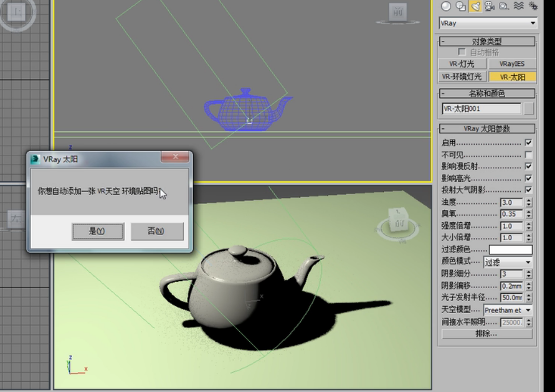
Task: Open the 颜色模式 dropdown set to 过滤
Action: (x=508, y=262)
